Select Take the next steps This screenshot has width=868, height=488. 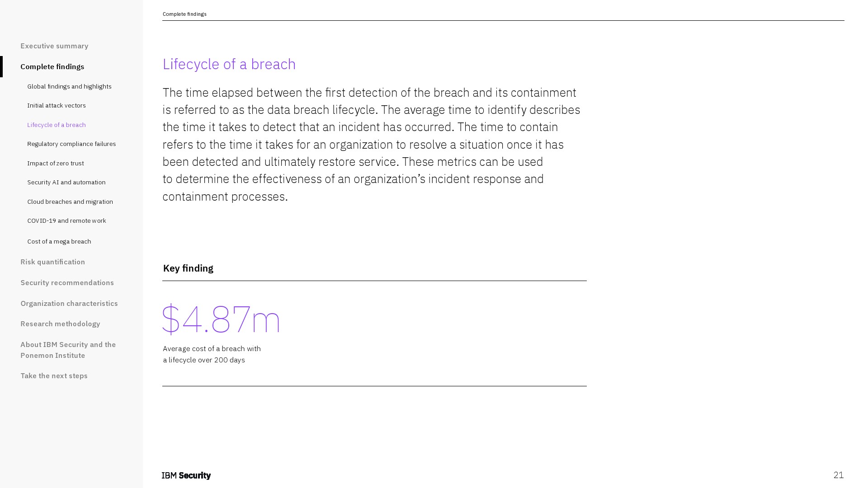[x=54, y=375]
